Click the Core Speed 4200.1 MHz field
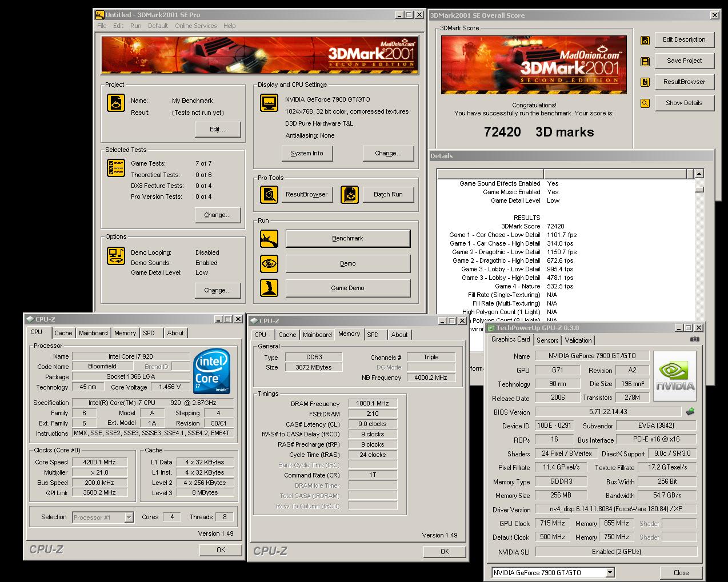 coord(100,462)
